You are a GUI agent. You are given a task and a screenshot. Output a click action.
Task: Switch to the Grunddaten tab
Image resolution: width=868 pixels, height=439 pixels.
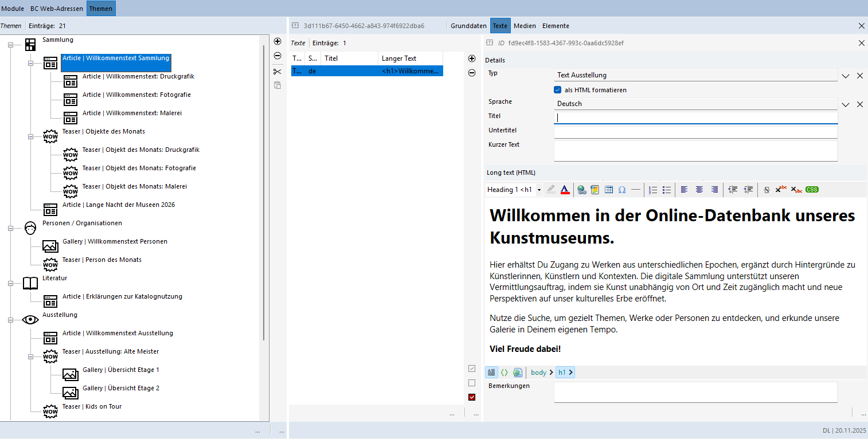pyautogui.click(x=468, y=26)
